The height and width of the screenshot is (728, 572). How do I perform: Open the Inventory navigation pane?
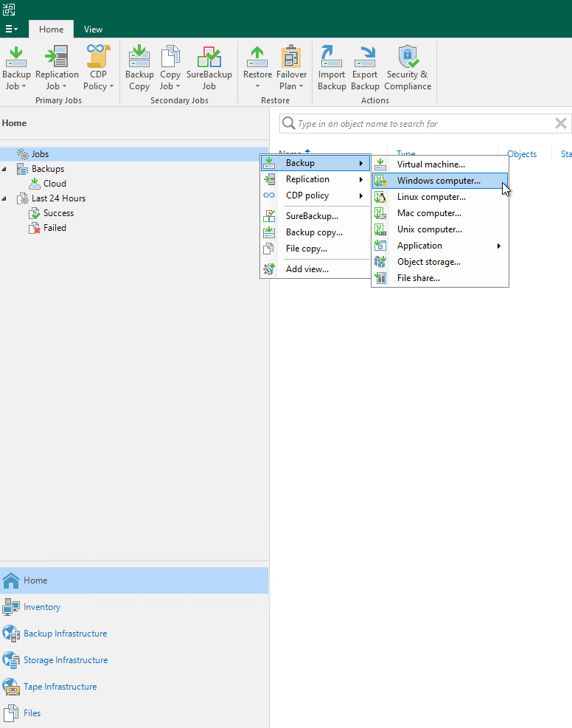pyautogui.click(x=134, y=607)
